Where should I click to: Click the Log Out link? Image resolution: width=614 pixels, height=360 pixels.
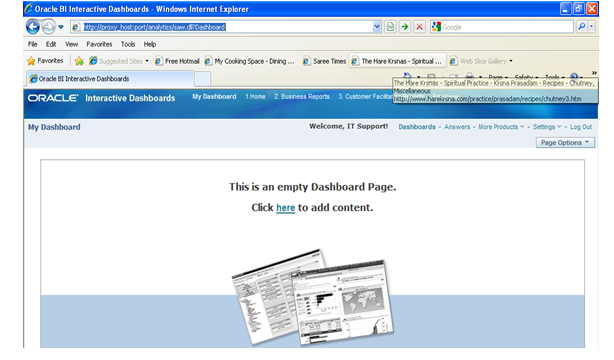coord(581,127)
